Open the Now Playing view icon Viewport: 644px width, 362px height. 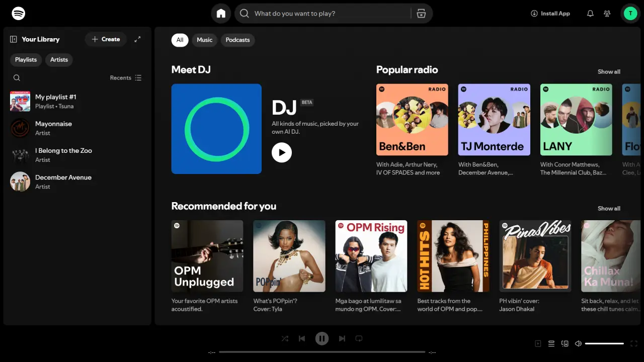click(538, 343)
